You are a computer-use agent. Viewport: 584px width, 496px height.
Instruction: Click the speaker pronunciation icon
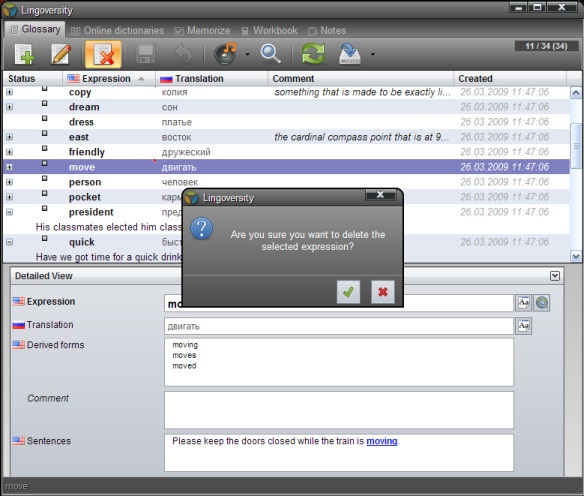point(226,54)
